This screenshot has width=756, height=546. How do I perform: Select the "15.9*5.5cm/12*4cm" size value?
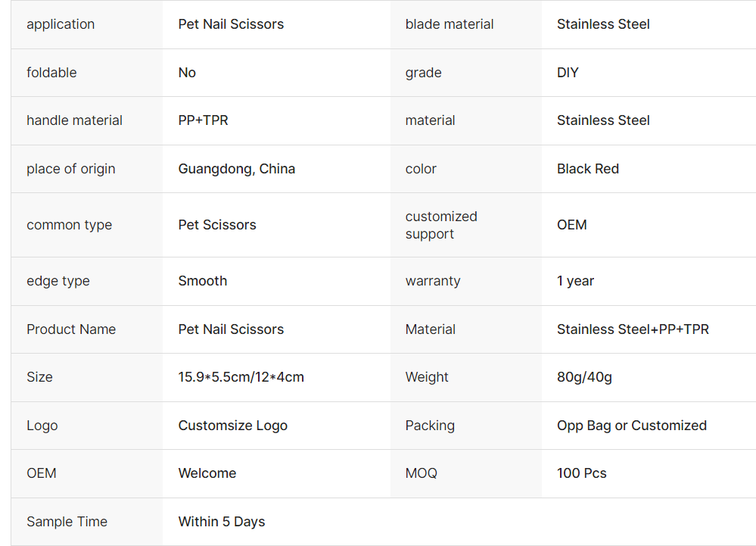(x=241, y=377)
